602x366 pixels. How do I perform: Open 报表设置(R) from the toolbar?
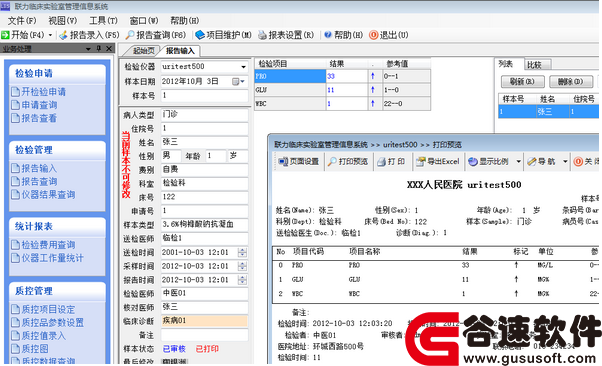click(x=286, y=35)
